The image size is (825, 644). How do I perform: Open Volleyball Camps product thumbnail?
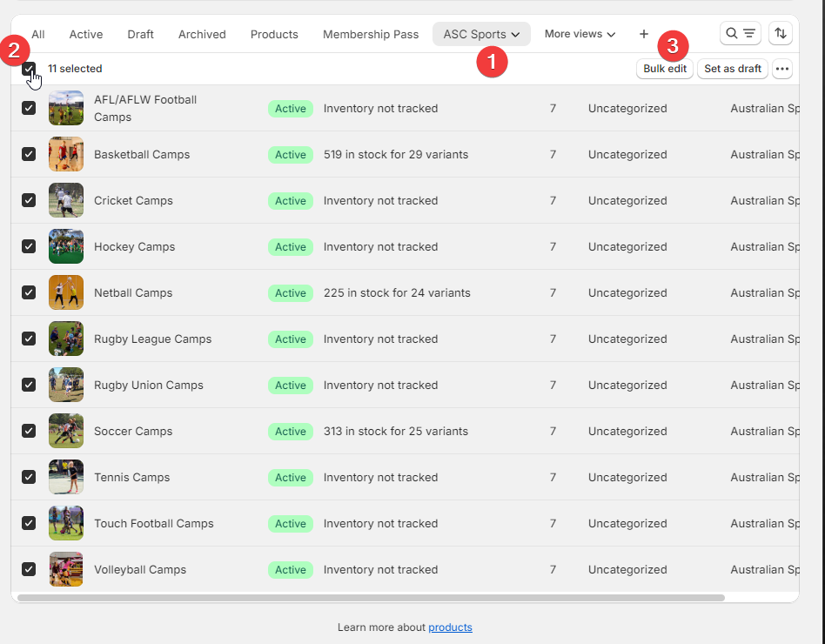[66, 569]
